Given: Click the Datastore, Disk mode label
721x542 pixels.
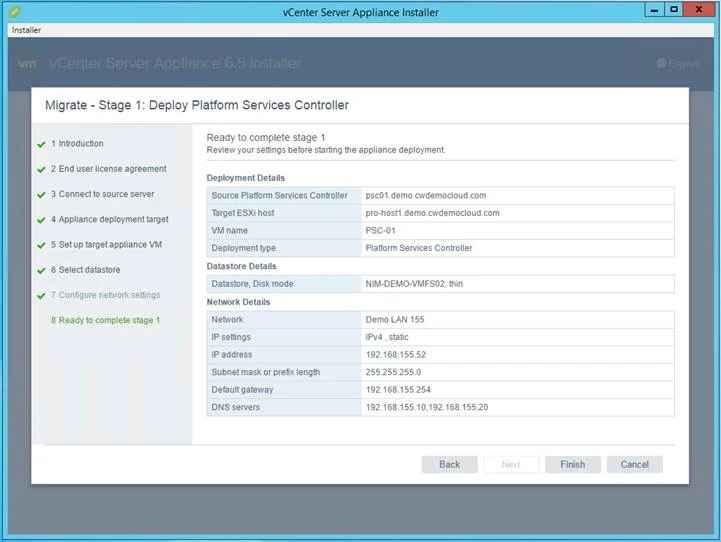Looking at the screenshot, I should tap(252, 284).
